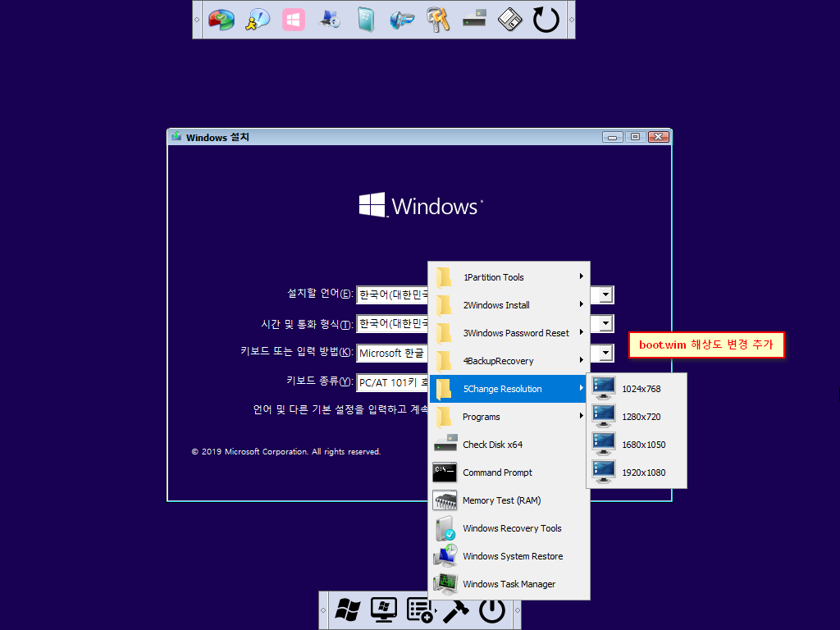Click the floppy disk backup icon

(510, 21)
